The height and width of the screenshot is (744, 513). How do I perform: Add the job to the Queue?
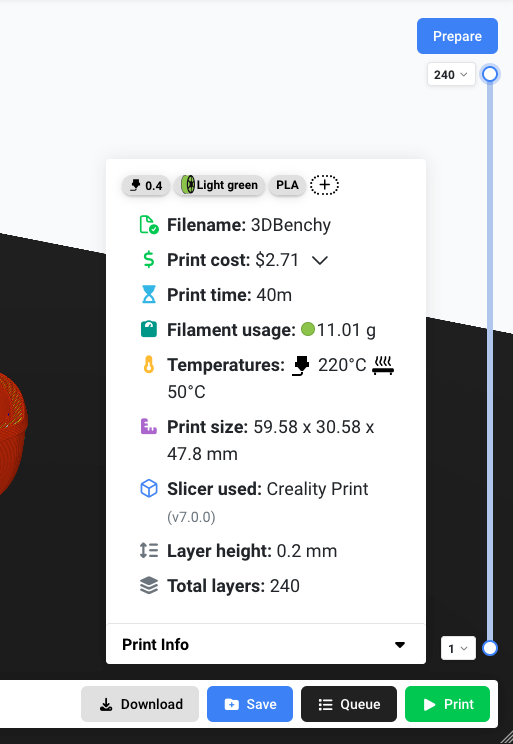pyautogui.click(x=349, y=704)
